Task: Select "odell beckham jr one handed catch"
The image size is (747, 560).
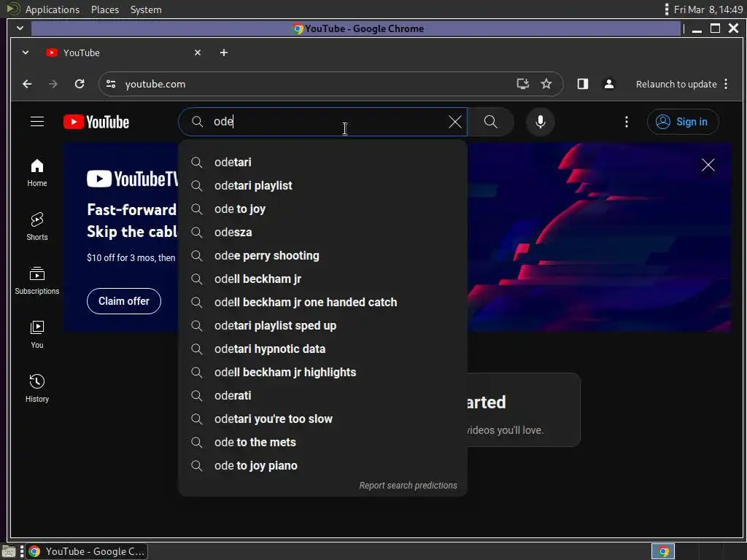Action: click(x=323, y=303)
